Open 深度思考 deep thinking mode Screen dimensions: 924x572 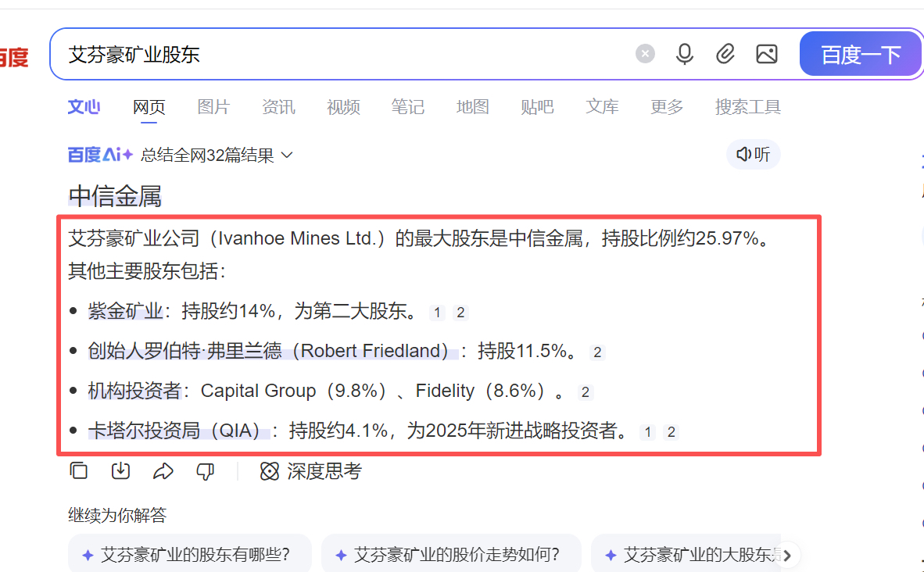[310, 471]
